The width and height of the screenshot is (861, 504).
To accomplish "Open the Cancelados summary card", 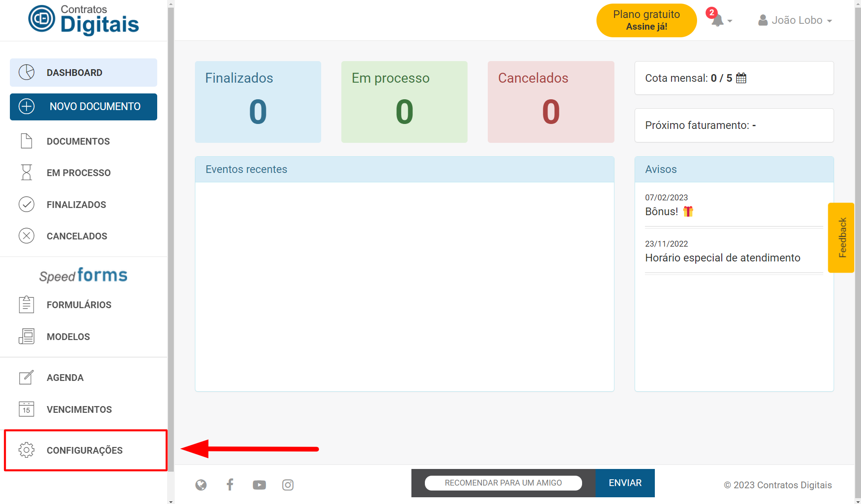I will [551, 102].
